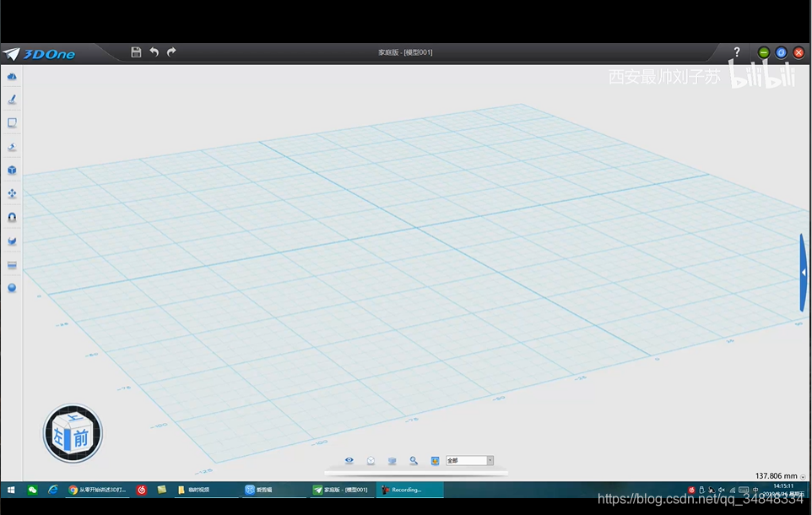Switch to the Recording... taskbar window
The height and width of the screenshot is (515, 812).
click(409, 490)
